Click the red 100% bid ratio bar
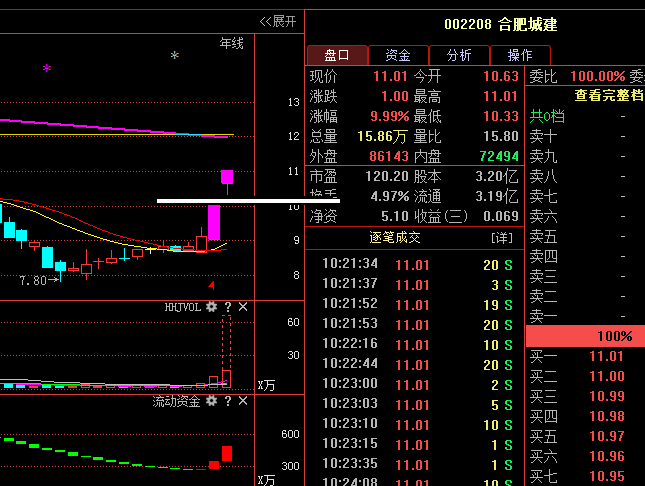Screen dimensions: 645x486 point(585,336)
